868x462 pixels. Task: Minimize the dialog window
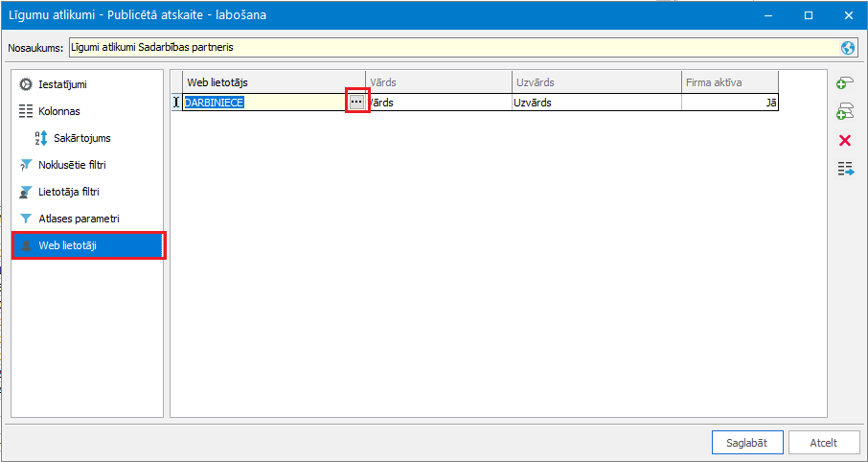tap(769, 15)
